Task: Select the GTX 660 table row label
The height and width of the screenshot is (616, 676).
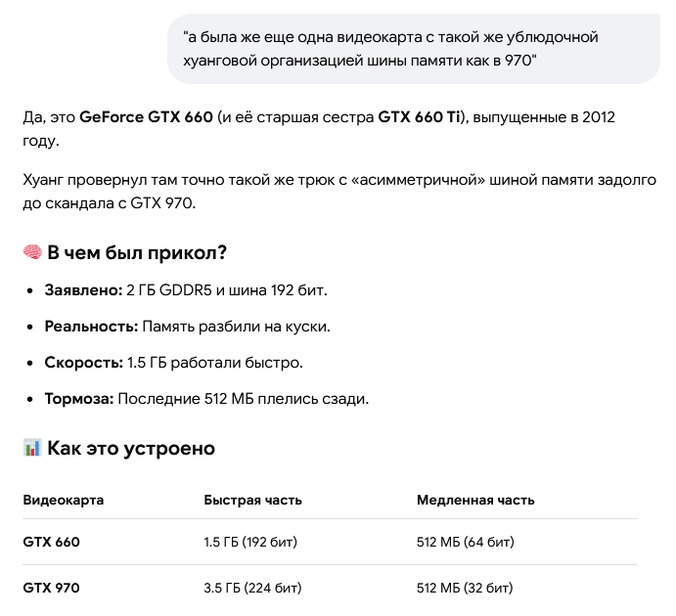Action: click(x=51, y=542)
